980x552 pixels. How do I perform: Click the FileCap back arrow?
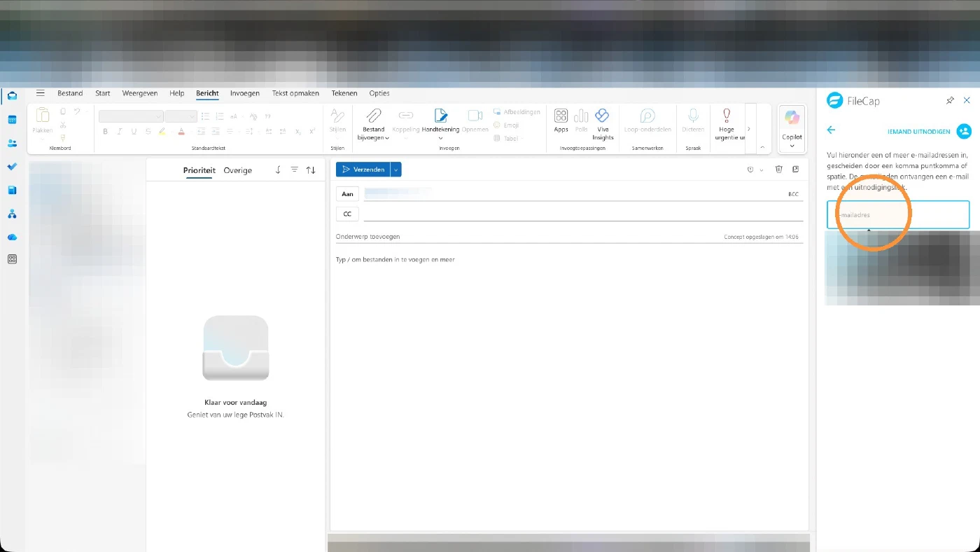[x=831, y=130]
